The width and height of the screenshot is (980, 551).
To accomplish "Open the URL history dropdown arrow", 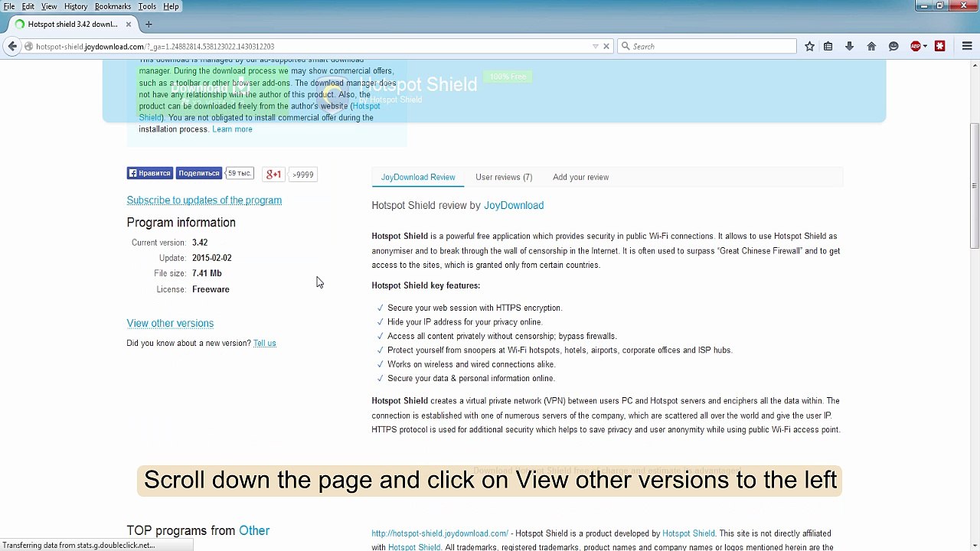I will point(596,47).
